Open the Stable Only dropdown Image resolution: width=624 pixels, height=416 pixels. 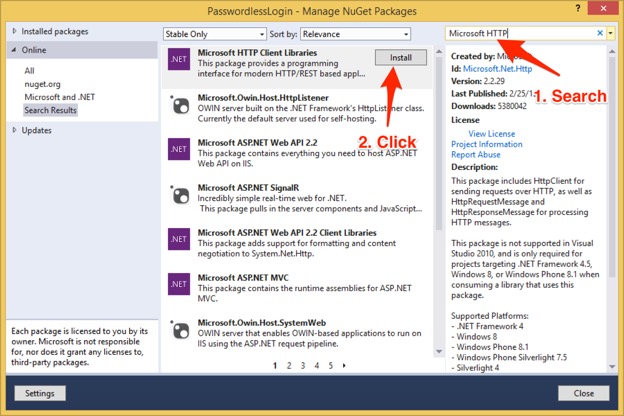(214, 34)
